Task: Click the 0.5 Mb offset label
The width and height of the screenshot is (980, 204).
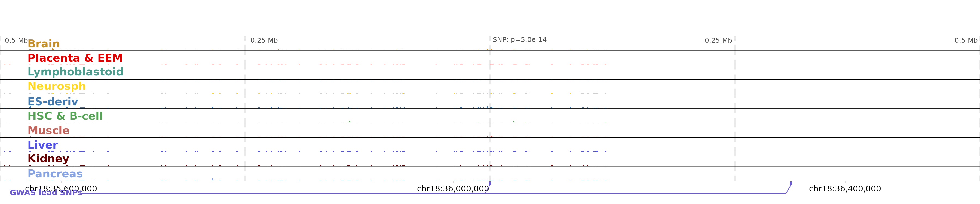Action: pyautogui.click(x=966, y=41)
